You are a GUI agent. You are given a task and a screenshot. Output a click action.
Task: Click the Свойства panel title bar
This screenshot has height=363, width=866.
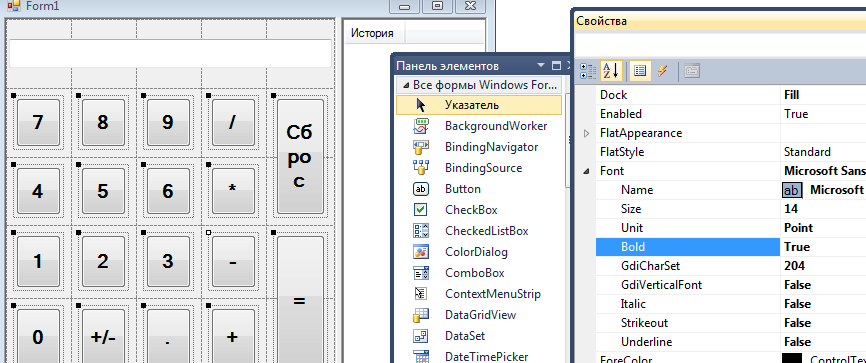[720, 22]
